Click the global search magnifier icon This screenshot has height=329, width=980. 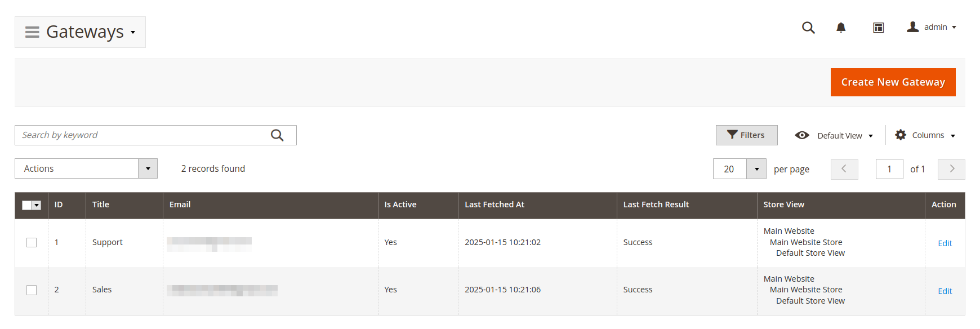pyautogui.click(x=808, y=28)
